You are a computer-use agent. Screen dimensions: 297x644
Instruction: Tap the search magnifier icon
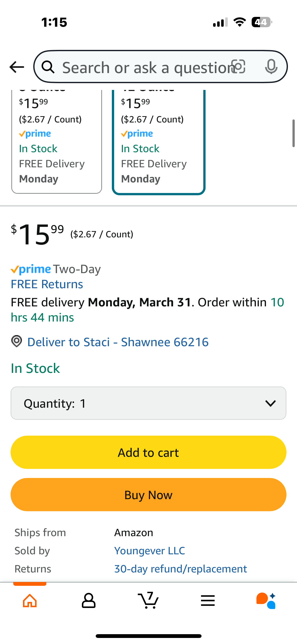[x=48, y=67]
